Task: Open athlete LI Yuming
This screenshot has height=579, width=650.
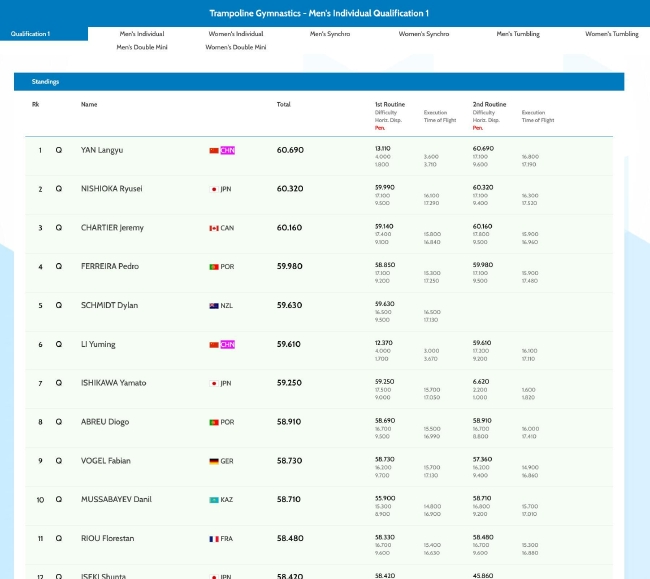Action: coord(98,344)
